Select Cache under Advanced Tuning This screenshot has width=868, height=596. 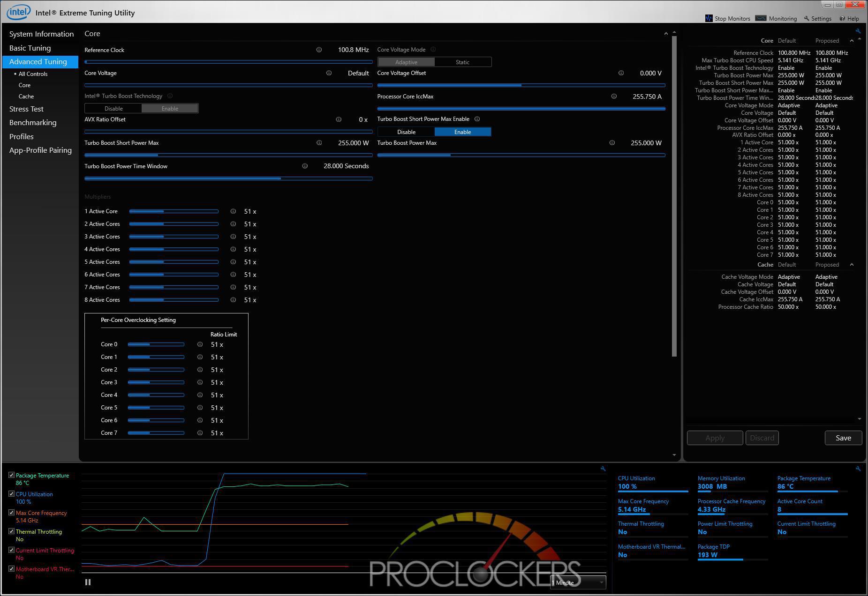[x=26, y=97]
